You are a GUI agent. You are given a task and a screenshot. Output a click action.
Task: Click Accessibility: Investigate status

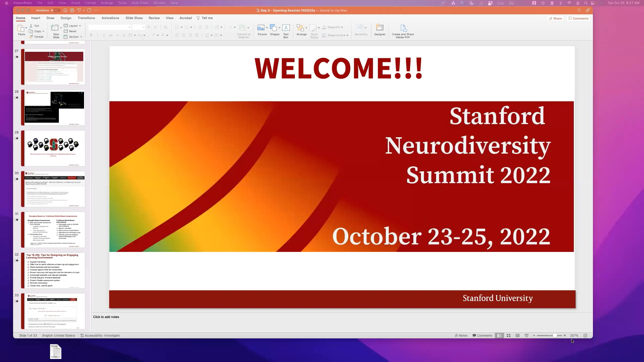click(x=100, y=335)
